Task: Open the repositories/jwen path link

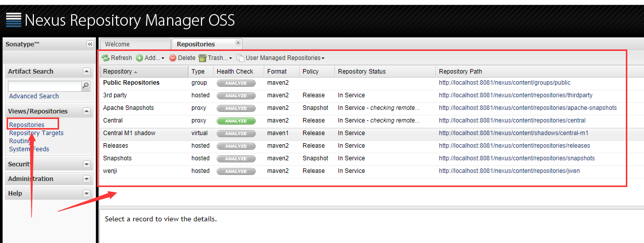Action: pos(509,171)
